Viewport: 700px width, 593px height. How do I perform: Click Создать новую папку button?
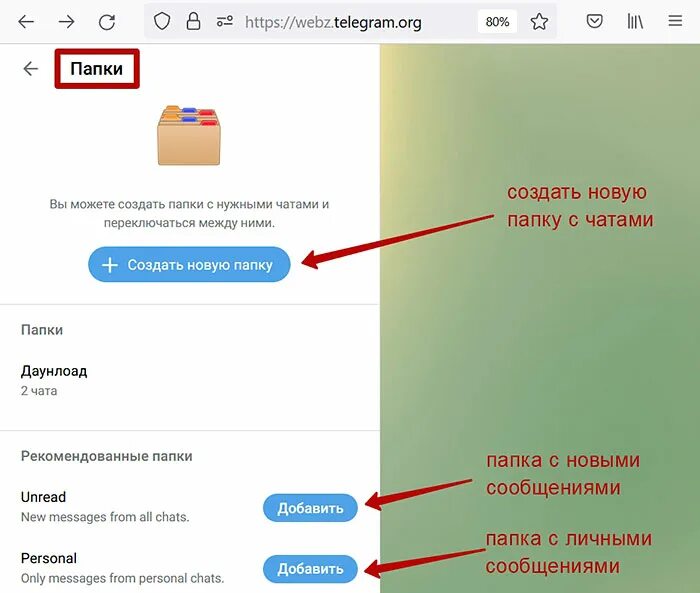(x=189, y=264)
